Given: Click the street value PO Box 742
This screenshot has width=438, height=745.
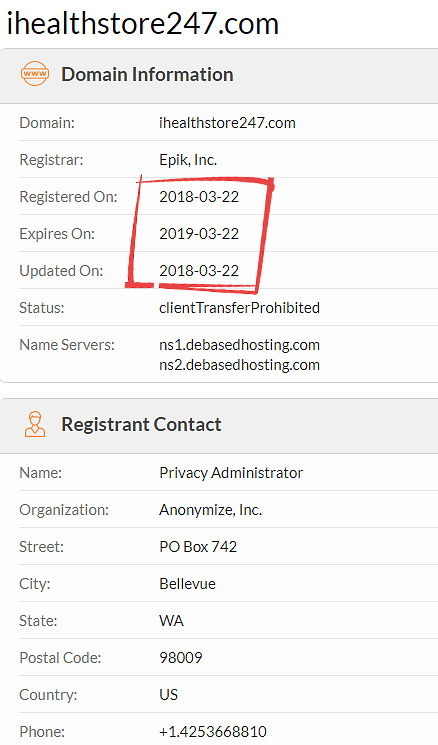Looking at the screenshot, I should (198, 547).
